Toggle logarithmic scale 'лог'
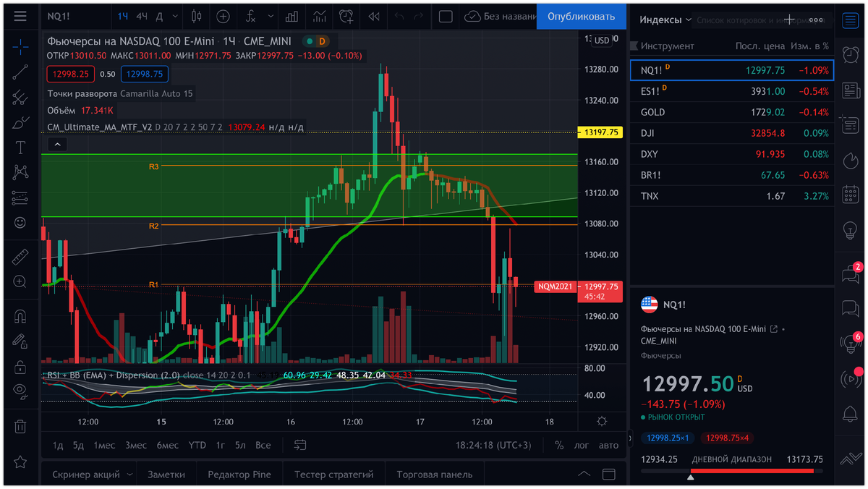The image size is (868, 489). coord(582,445)
